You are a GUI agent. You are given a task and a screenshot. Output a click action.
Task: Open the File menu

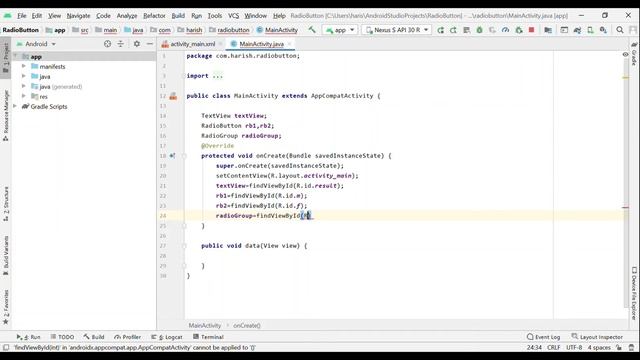point(22,16)
